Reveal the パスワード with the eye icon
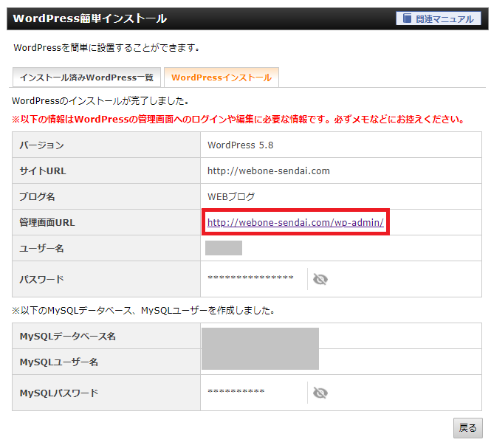Image resolution: width=491 pixels, height=448 pixels. pyautogui.click(x=320, y=279)
